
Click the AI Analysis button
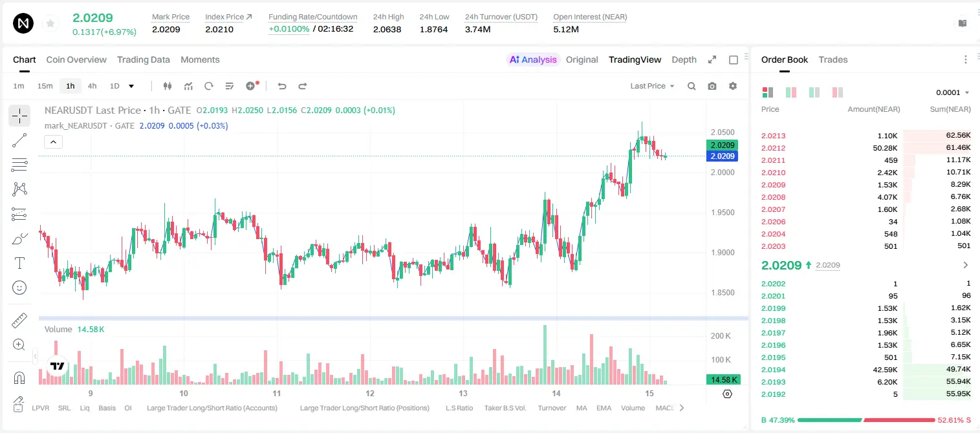pyautogui.click(x=533, y=59)
